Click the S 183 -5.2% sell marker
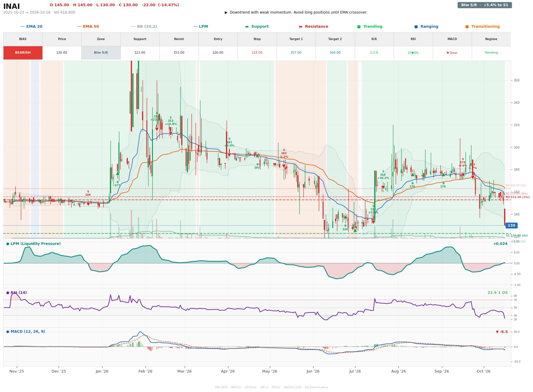Viewport: 533px width, 392px height. [x=284, y=166]
